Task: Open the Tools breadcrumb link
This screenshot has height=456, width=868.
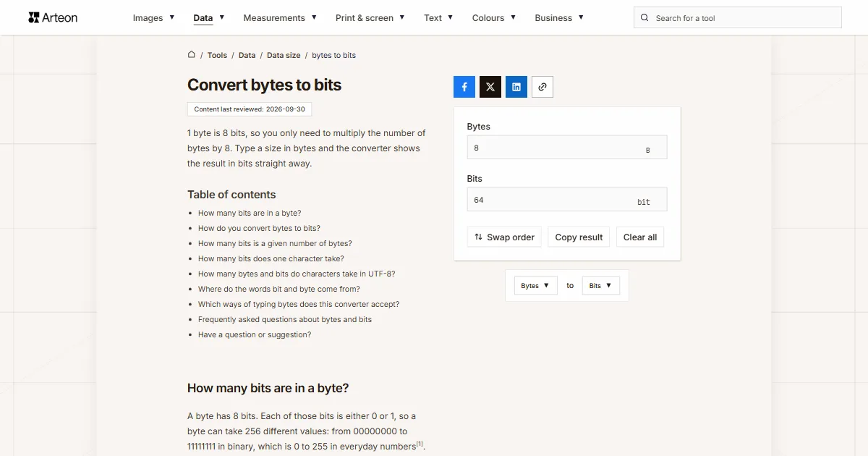Action: (217, 55)
